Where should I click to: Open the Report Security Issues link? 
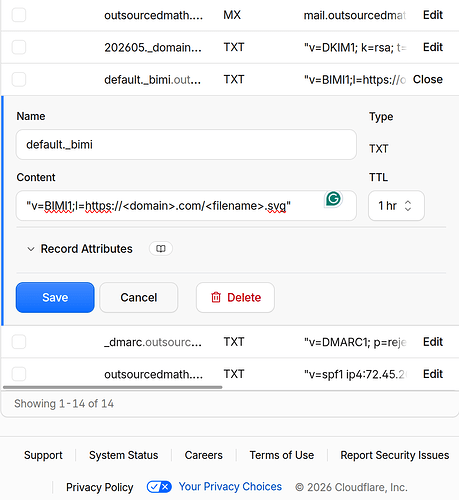395,455
